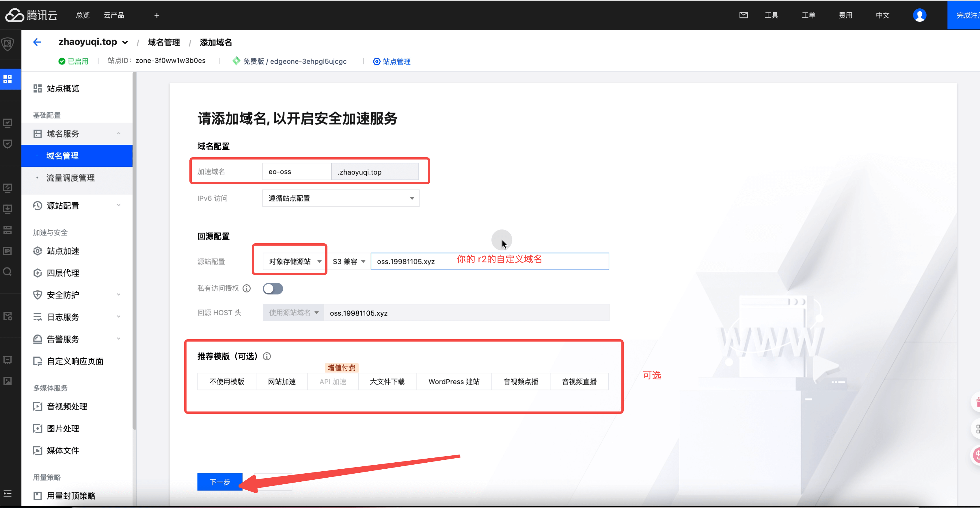Click the 图片处理 icon
This screenshot has width=980, height=508.
click(x=37, y=429)
